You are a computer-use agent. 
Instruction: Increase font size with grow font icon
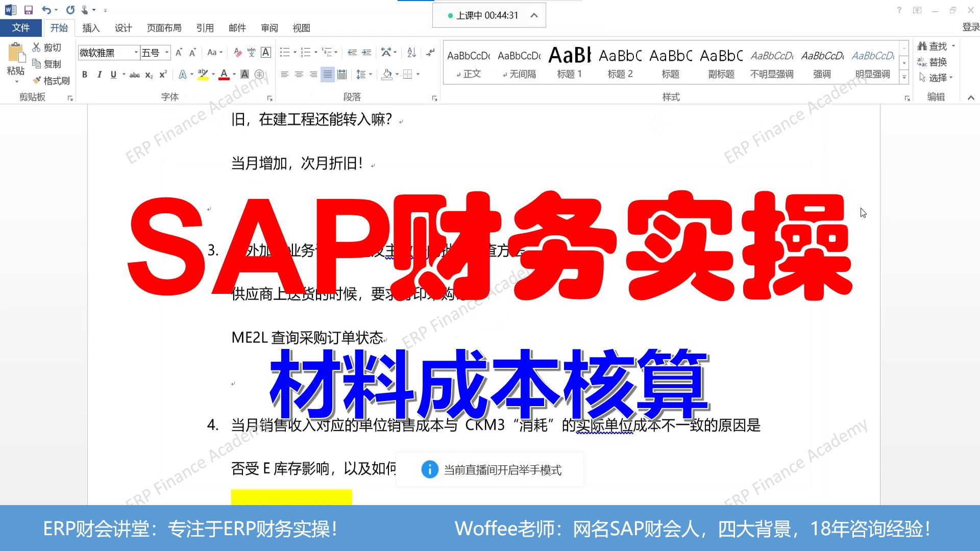click(179, 52)
